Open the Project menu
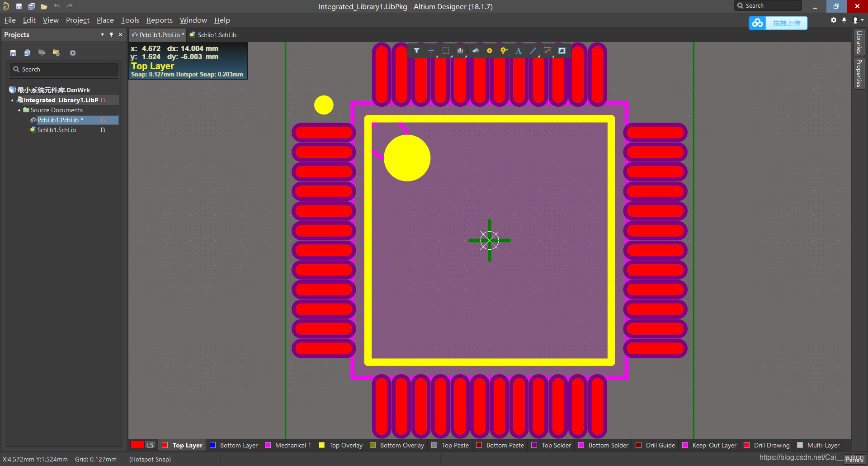 click(x=78, y=20)
